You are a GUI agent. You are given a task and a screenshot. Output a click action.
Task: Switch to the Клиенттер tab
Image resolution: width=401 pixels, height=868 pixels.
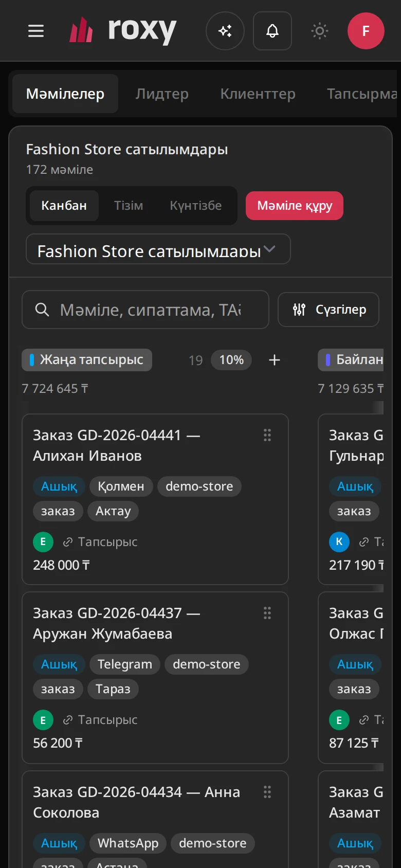tap(258, 94)
